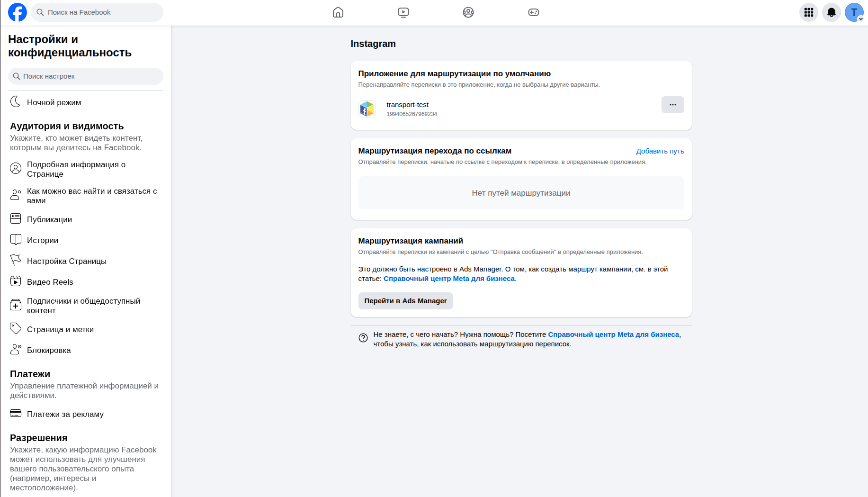Open the apps grid menu
Viewport: 868px width, 497px height.
pyautogui.click(x=809, y=12)
